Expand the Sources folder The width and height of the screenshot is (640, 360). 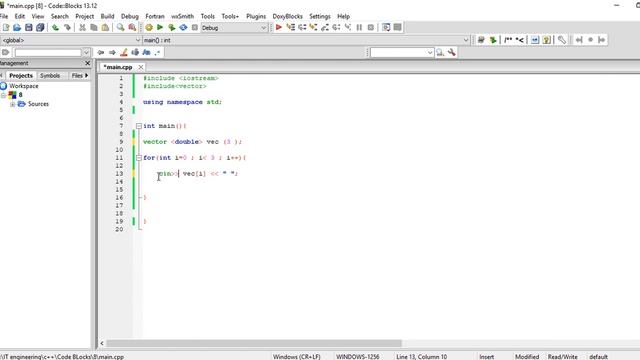point(13,104)
